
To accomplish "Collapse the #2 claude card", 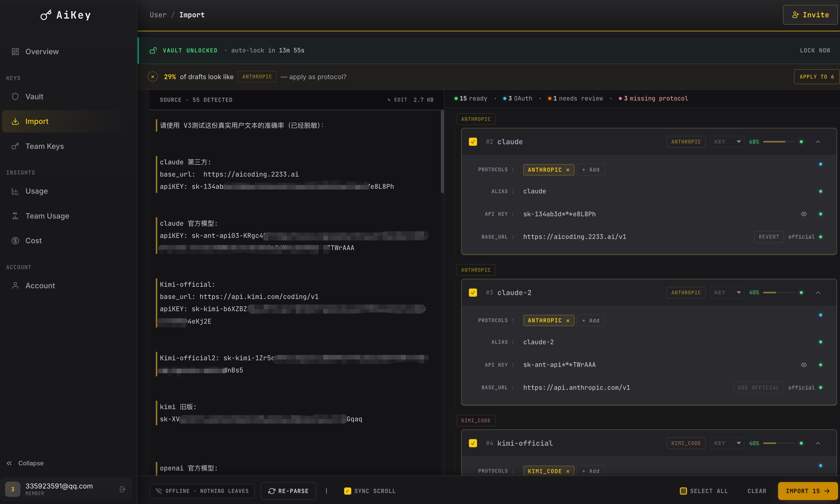I will click(x=818, y=142).
